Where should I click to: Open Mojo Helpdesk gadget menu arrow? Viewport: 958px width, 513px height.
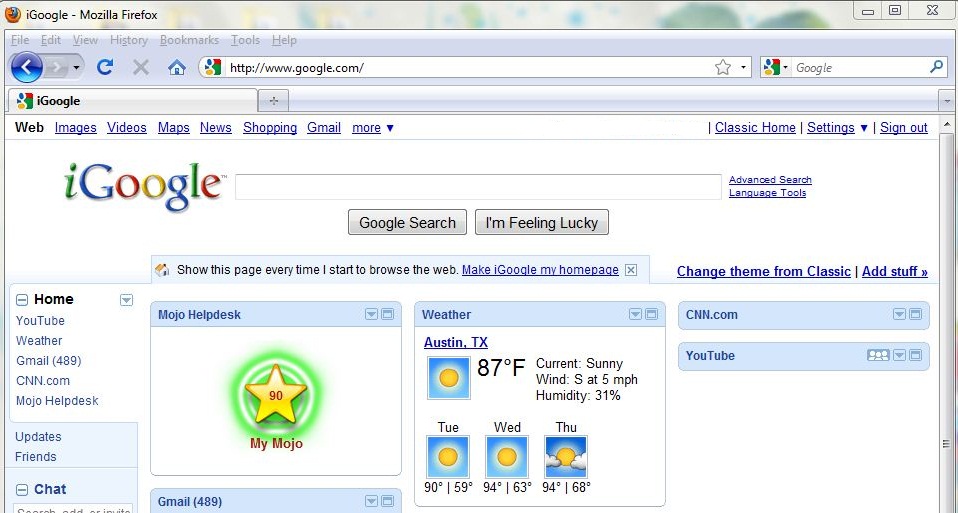pos(371,314)
